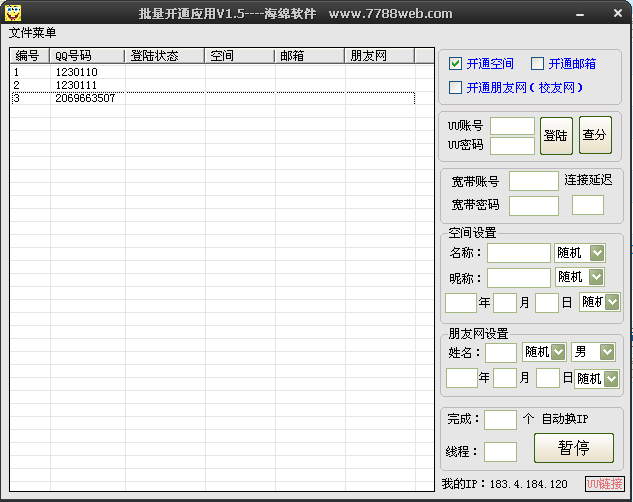This screenshot has width=633, height=502.
Task: Click the 空间设置 昵称 text field
Action: click(519, 278)
